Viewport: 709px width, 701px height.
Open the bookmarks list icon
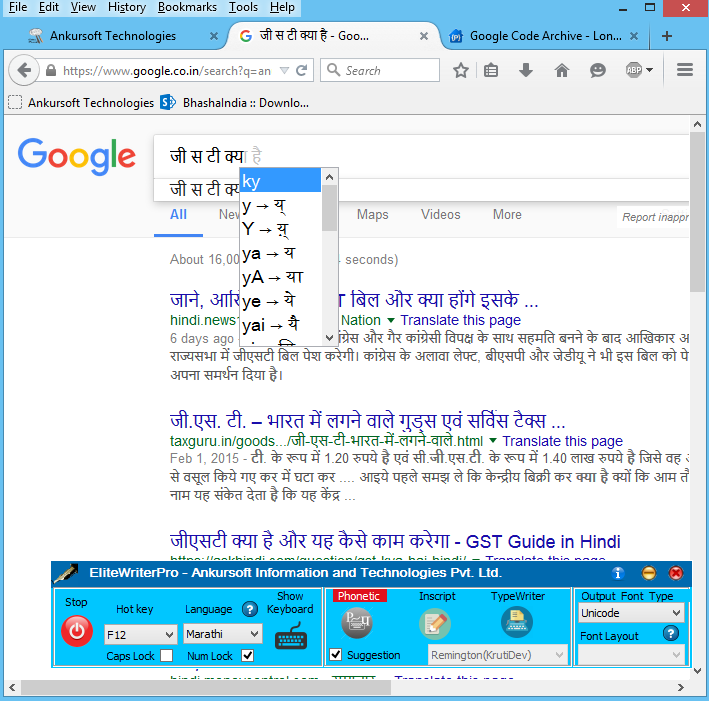click(491, 71)
